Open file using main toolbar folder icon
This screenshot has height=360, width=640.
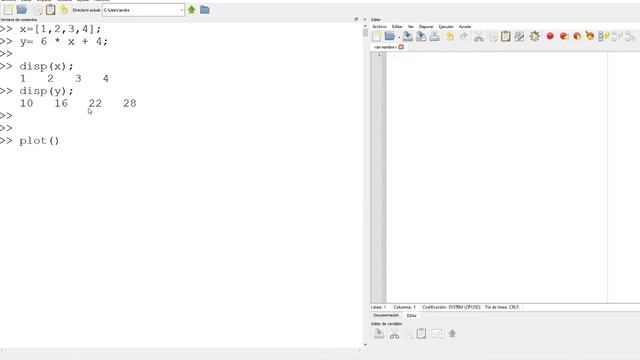[22, 10]
